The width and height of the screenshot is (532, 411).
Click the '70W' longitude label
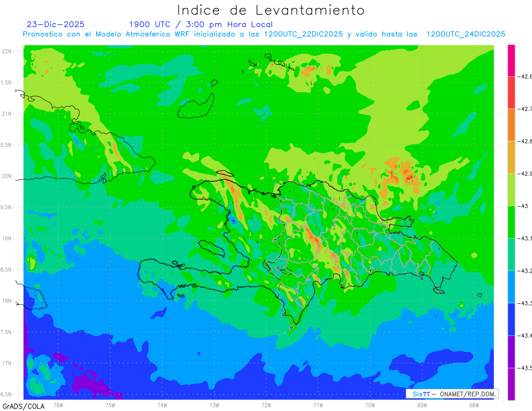370,404
